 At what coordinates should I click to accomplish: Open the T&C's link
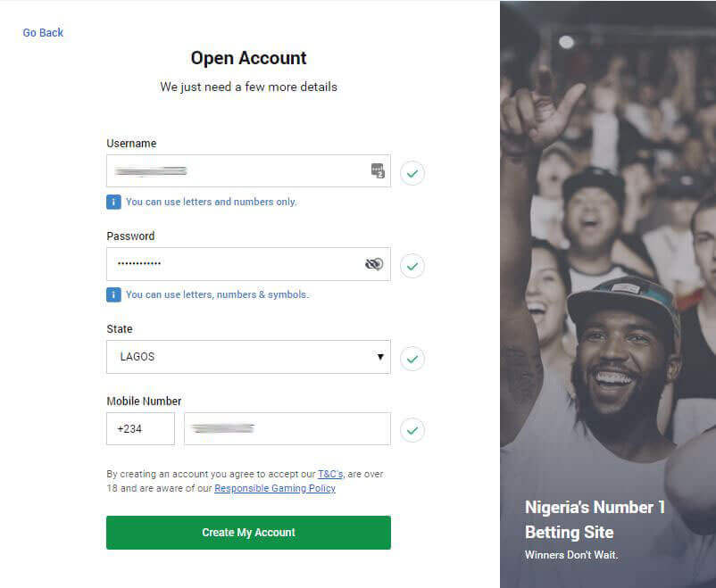click(330, 474)
